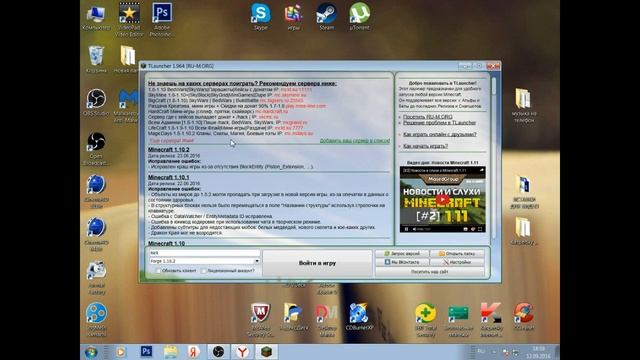Open the Computer desktop icon
The image size is (640, 360).
[96, 17]
